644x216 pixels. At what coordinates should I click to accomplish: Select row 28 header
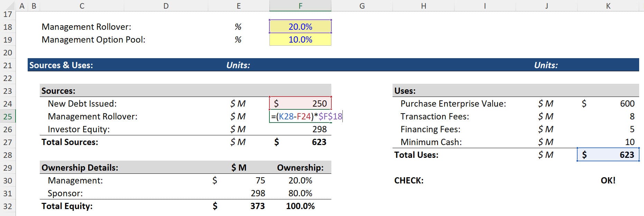(8, 155)
